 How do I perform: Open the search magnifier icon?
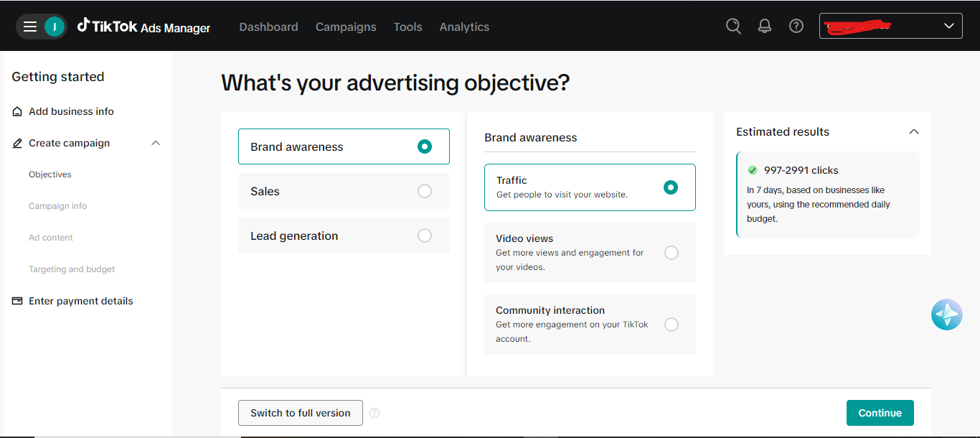pyautogui.click(x=733, y=26)
